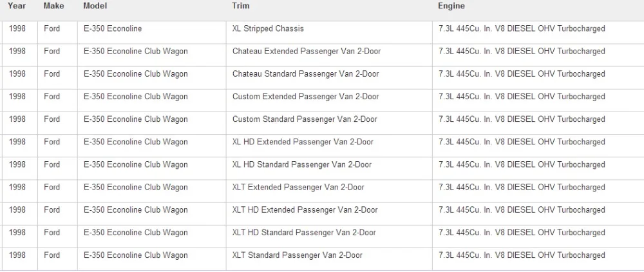Click the 1998 year cell in the Stripped Chassis row
644x272 pixels.
(17, 29)
